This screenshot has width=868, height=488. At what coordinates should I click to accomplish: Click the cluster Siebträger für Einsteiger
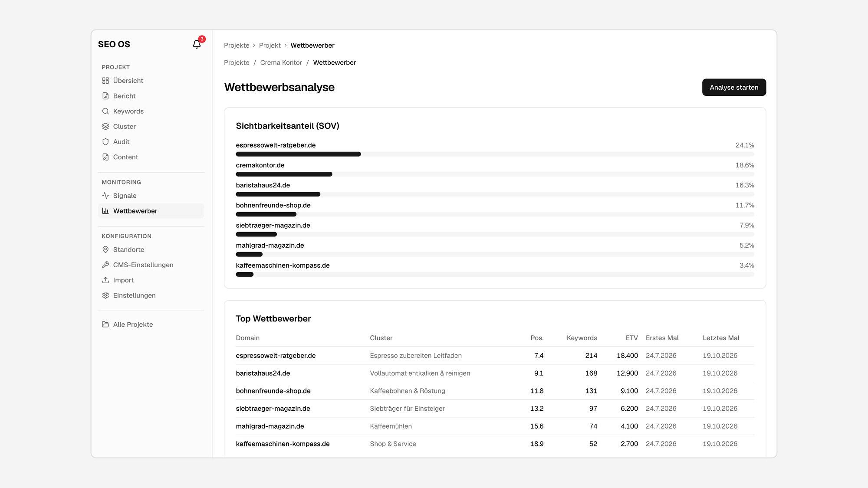[407, 409]
